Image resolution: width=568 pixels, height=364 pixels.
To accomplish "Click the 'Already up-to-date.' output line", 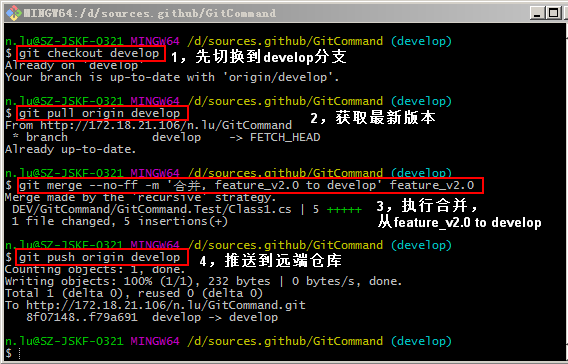I will click(71, 149).
